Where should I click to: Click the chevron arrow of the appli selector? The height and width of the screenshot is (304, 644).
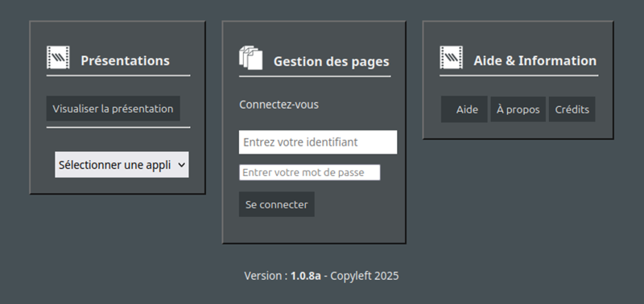pyautogui.click(x=182, y=165)
